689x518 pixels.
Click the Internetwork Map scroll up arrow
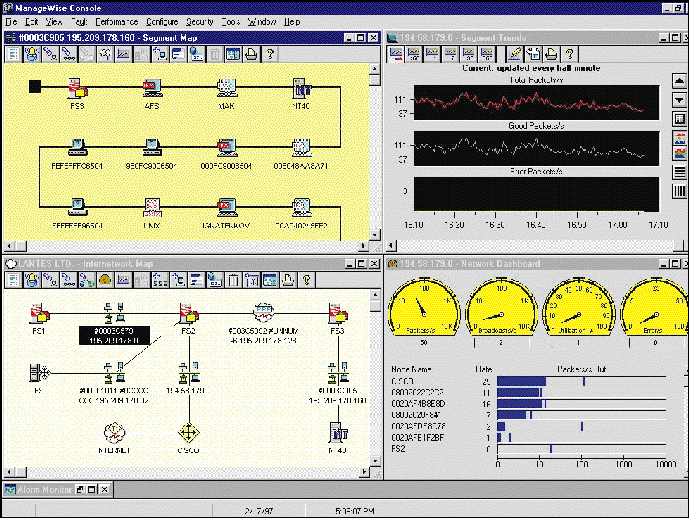375,295
